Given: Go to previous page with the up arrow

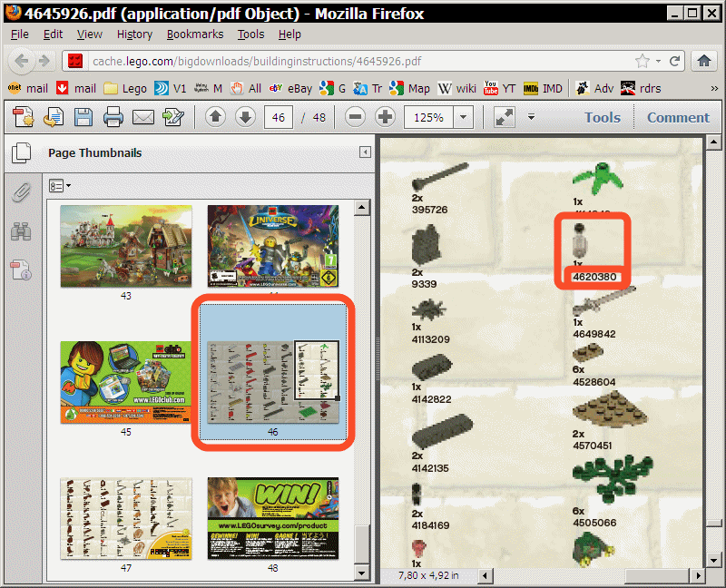Looking at the screenshot, I should 215,117.
